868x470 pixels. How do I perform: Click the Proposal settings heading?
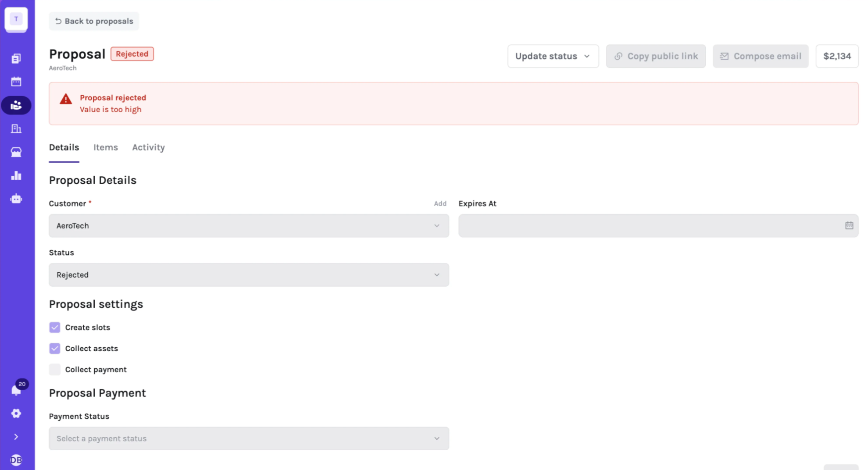click(96, 304)
